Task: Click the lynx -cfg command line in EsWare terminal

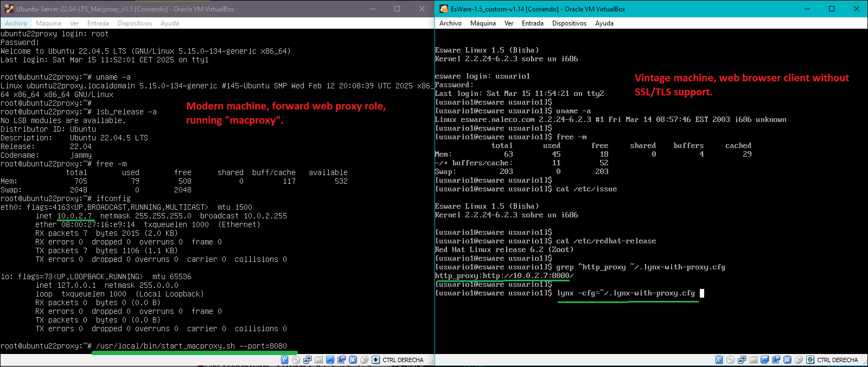Action: pyautogui.click(x=626, y=293)
